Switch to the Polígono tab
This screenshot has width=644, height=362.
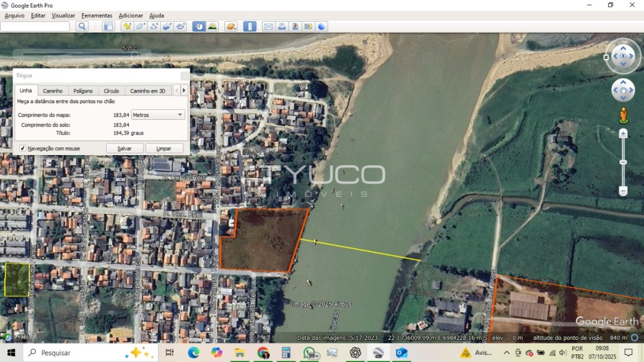83,91
